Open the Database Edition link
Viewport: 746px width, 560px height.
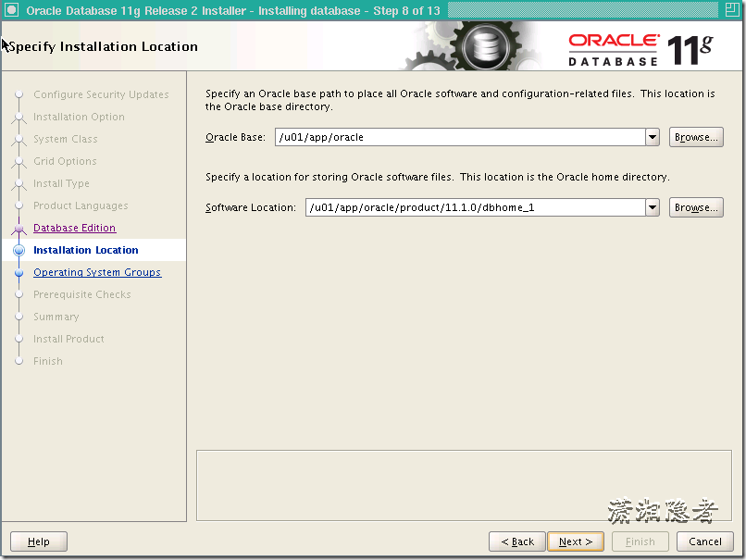click(74, 228)
